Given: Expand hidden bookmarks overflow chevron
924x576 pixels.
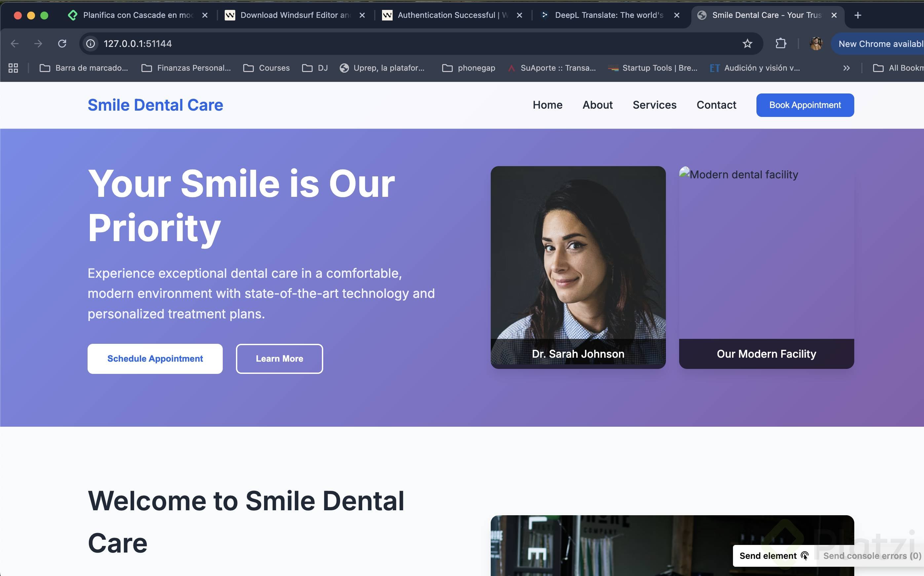Looking at the screenshot, I should coord(846,68).
